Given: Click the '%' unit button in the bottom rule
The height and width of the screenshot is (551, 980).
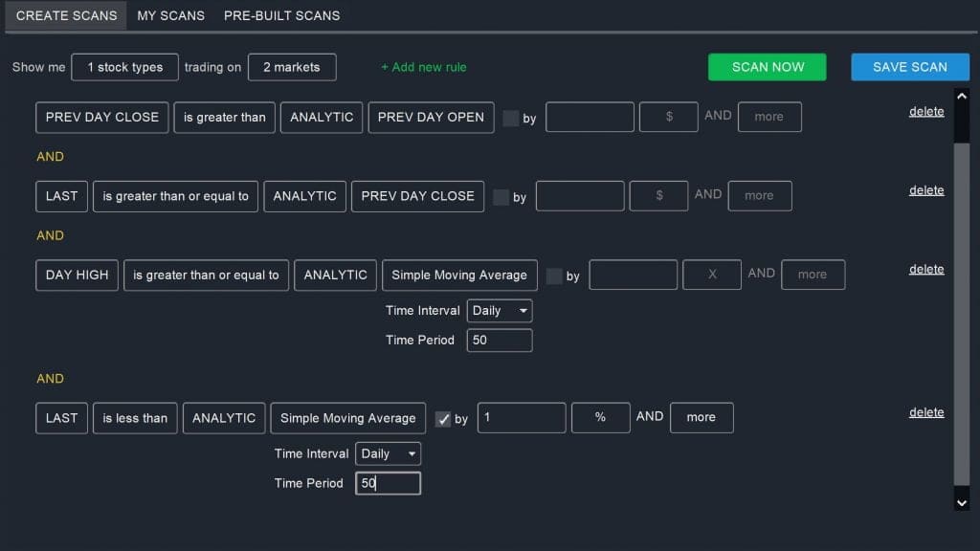Looking at the screenshot, I should [x=600, y=417].
